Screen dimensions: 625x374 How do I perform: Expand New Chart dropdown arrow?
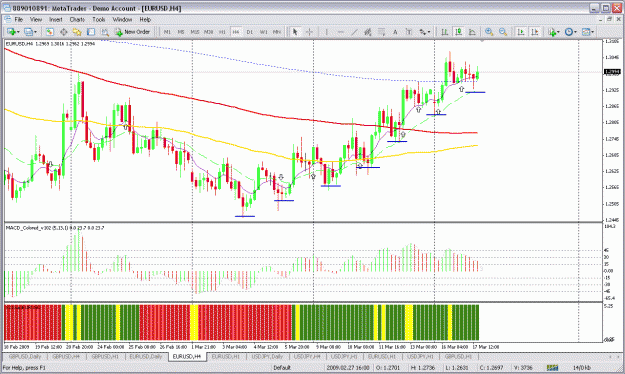pyautogui.click(x=18, y=32)
